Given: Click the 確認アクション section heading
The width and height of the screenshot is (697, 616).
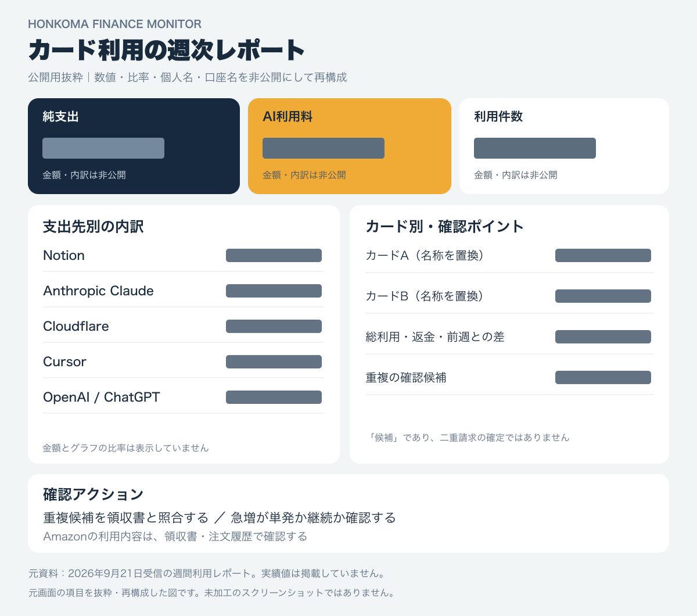Looking at the screenshot, I should (93, 495).
